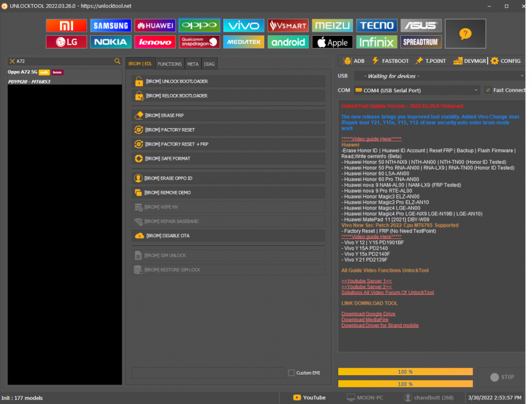Run BROM Factory Reset + FRP
Screen dimensions: 532x404
(x=228, y=144)
